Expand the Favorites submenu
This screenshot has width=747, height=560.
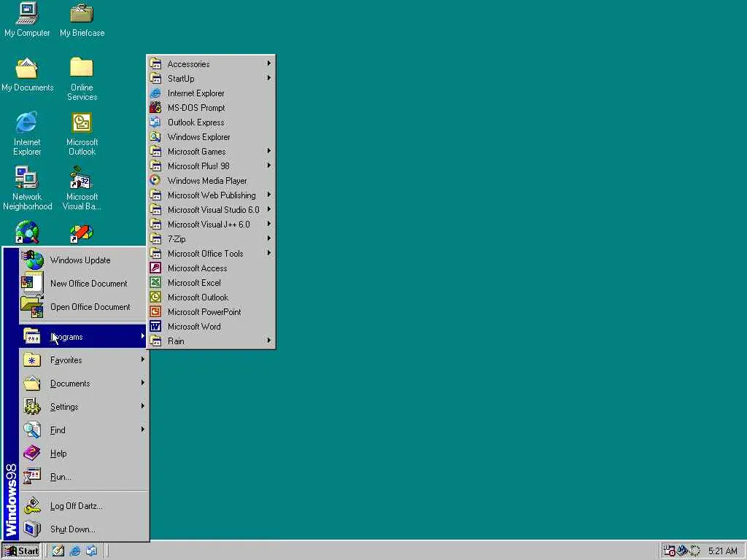(84, 360)
